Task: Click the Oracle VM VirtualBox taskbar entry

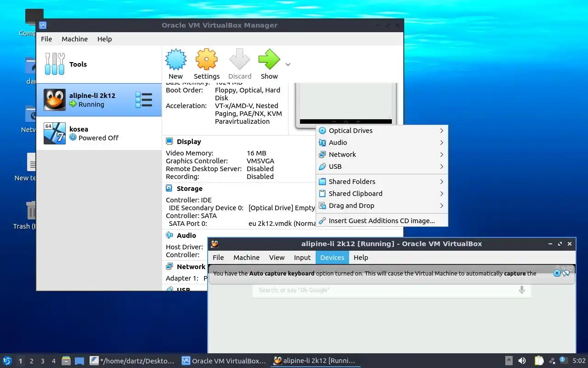Action: click(x=224, y=361)
